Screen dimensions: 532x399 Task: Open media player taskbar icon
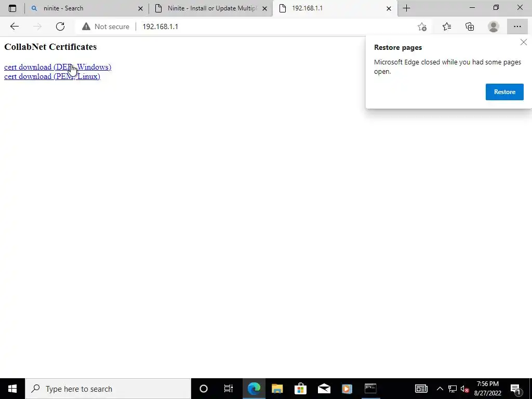click(x=347, y=389)
